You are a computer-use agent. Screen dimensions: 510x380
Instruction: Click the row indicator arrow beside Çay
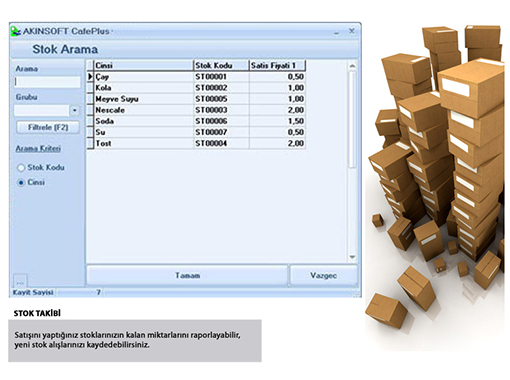click(90, 77)
